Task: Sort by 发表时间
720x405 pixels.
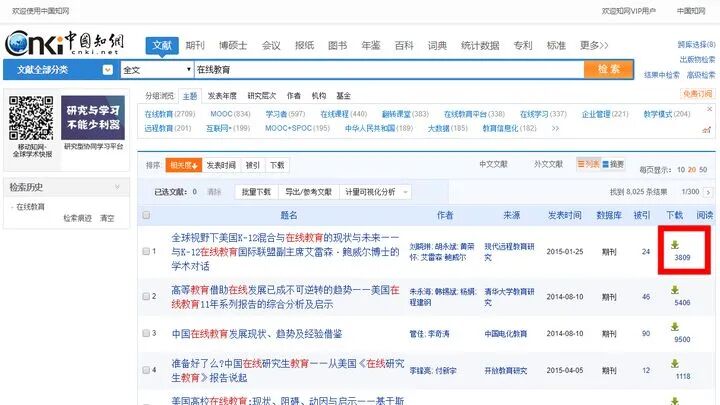Action: click(221, 165)
